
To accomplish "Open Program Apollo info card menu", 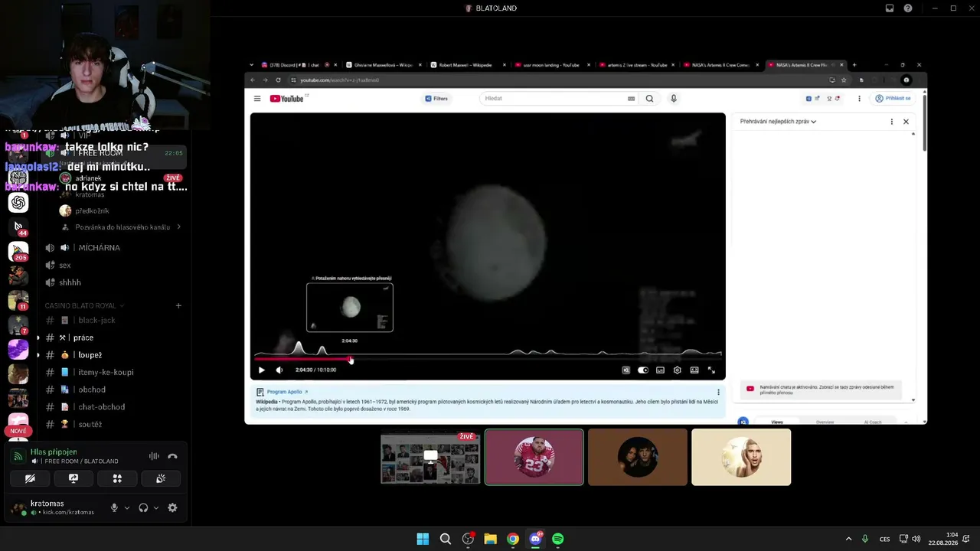I will pyautogui.click(x=718, y=393).
